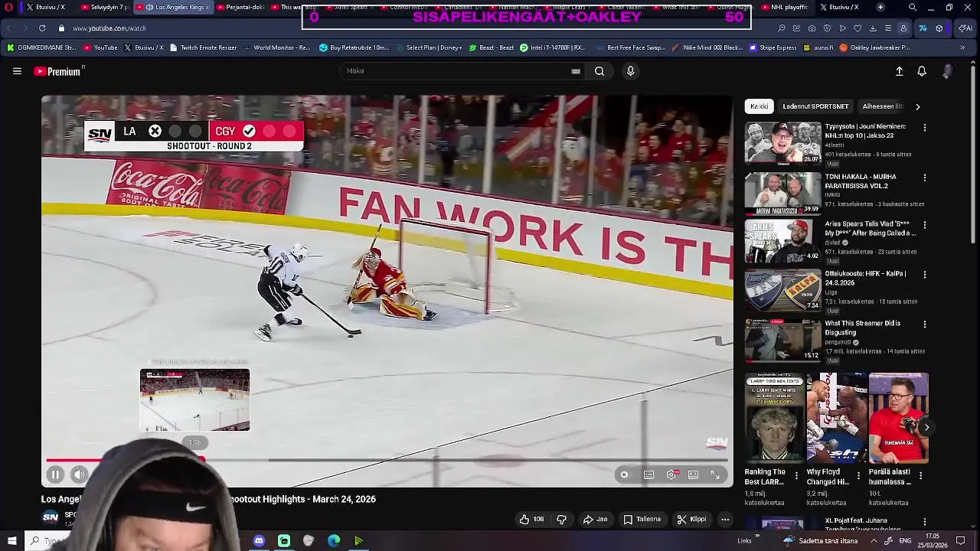Save the video using Tallenna button
980x551 pixels.
[642, 520]
